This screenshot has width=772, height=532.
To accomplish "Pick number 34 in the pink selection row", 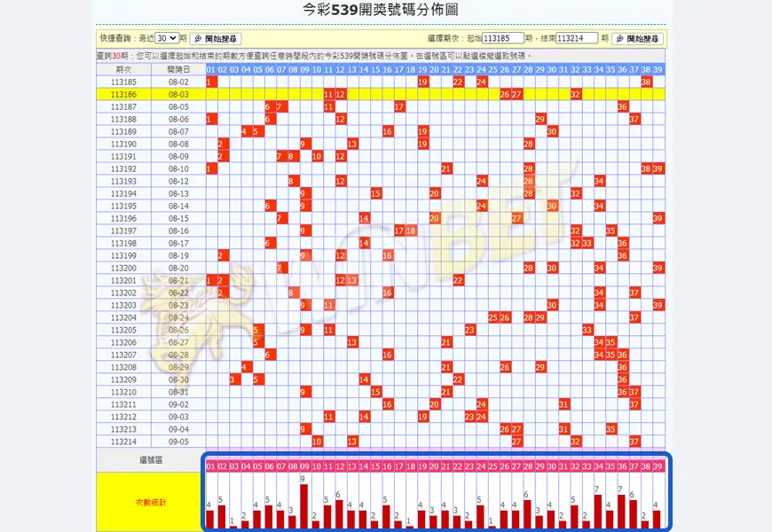I will coord(599,466).
